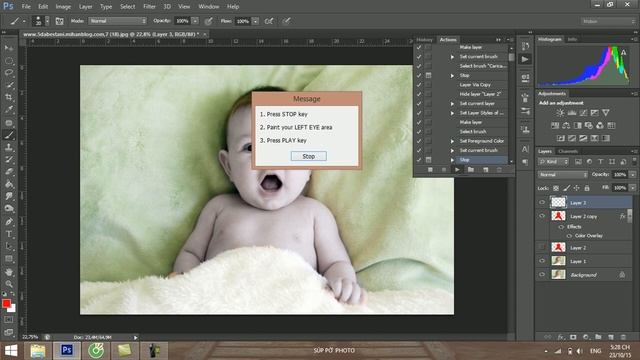640x360 pixels.
Task: Select the Zoom tool
Action: (9, 284)
